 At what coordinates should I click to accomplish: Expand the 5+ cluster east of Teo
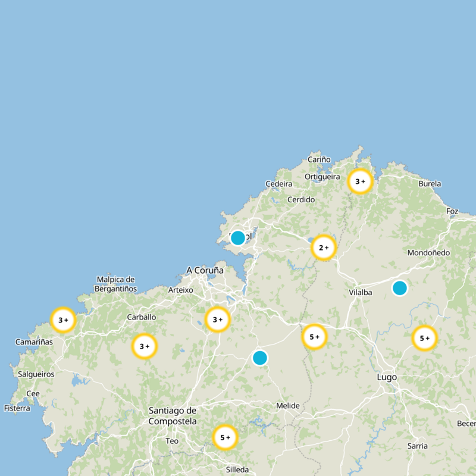click(x=225, y=437)
